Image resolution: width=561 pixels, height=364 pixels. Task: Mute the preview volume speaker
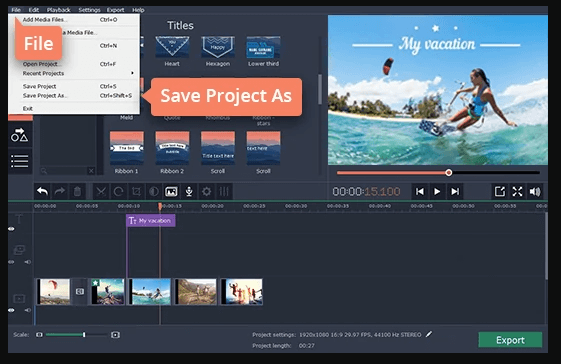535,191
